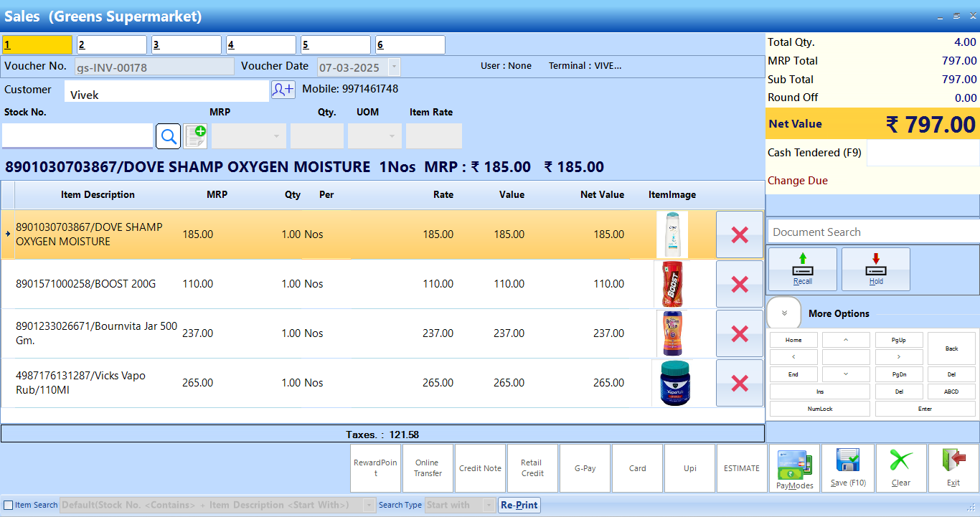The height and width of the screenshot is (517, 980).
Task: Select Retail Credit payment
Action: click(x=532, y=468)
